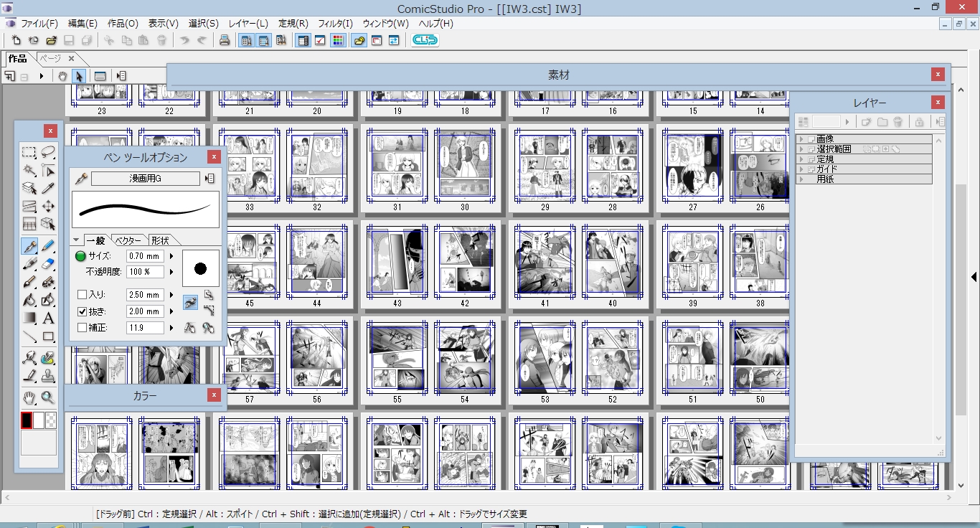Expand the 定規 layer group
This screenshot has height=528, width=980.
(801, 159)
